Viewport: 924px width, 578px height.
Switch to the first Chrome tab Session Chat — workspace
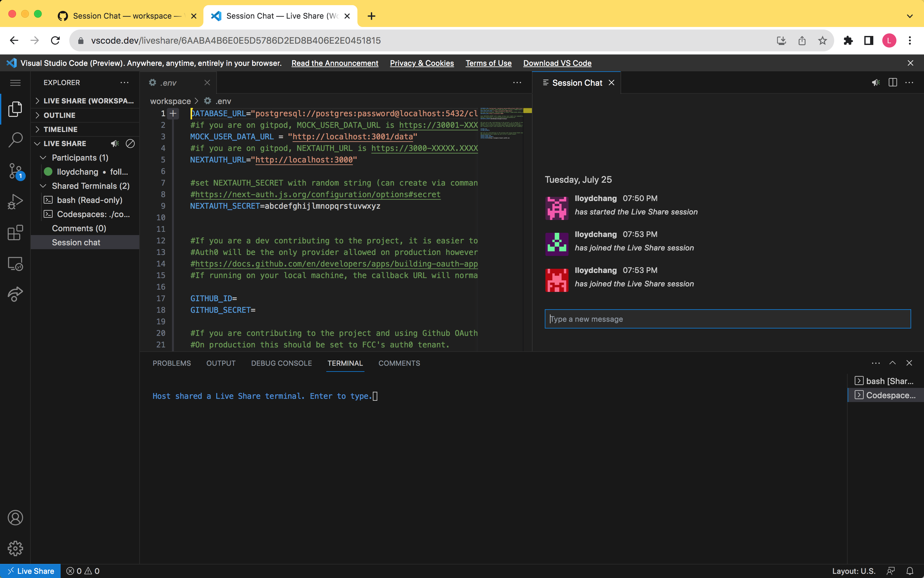click(126, 16)
